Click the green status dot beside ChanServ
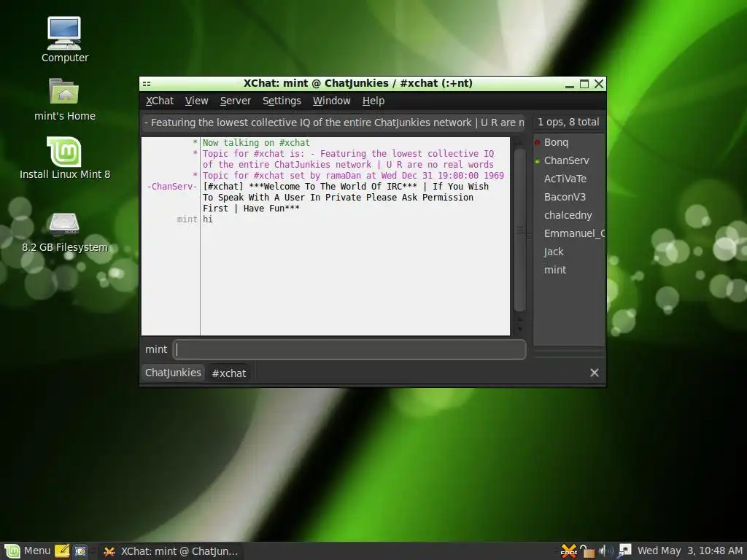The width and height of the screenshot is (747, 560). click(x=538, y=161)
